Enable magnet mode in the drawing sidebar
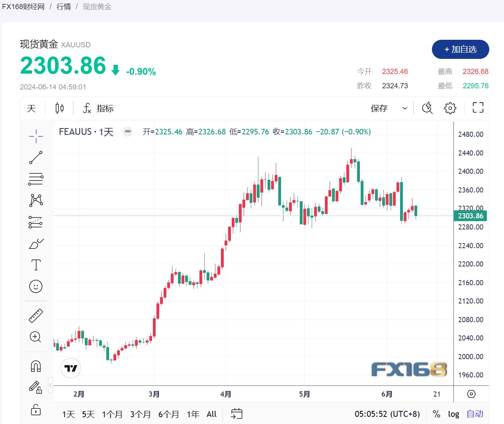 tap(36, 365)
